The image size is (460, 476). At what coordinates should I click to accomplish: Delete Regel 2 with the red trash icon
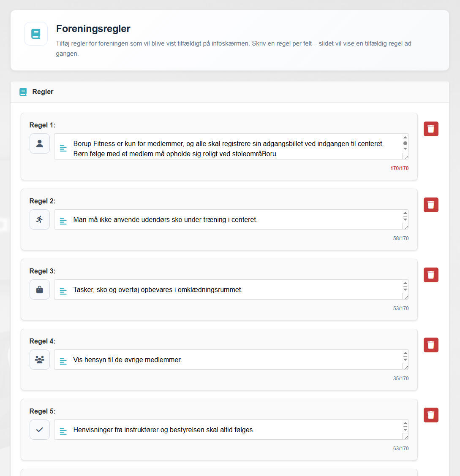(431, 205)
